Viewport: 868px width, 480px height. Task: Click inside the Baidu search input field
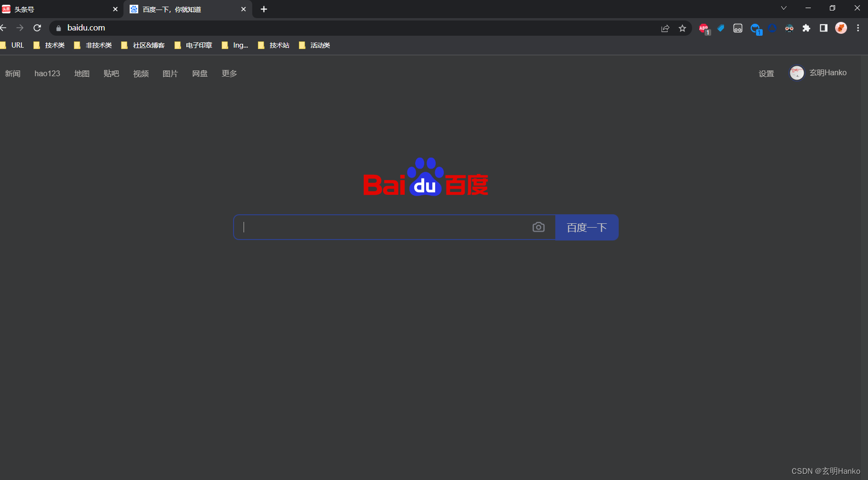pyautogui.click(x=381, y=227)
